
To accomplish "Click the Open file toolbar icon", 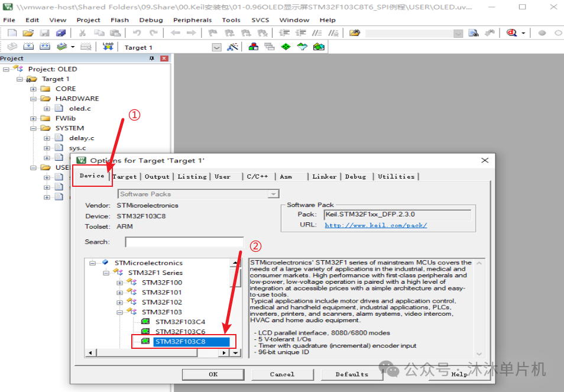I will point(28,33).
